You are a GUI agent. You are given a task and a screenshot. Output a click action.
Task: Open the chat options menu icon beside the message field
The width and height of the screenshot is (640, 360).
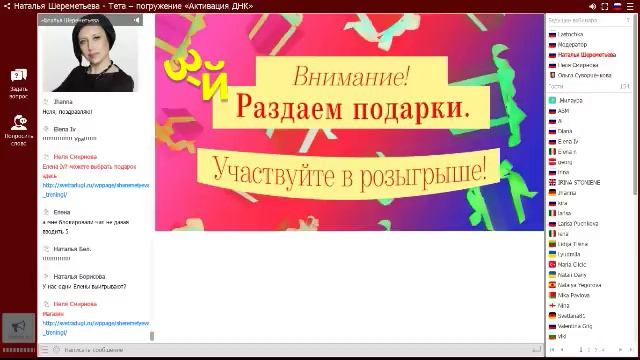coord(44,350)
